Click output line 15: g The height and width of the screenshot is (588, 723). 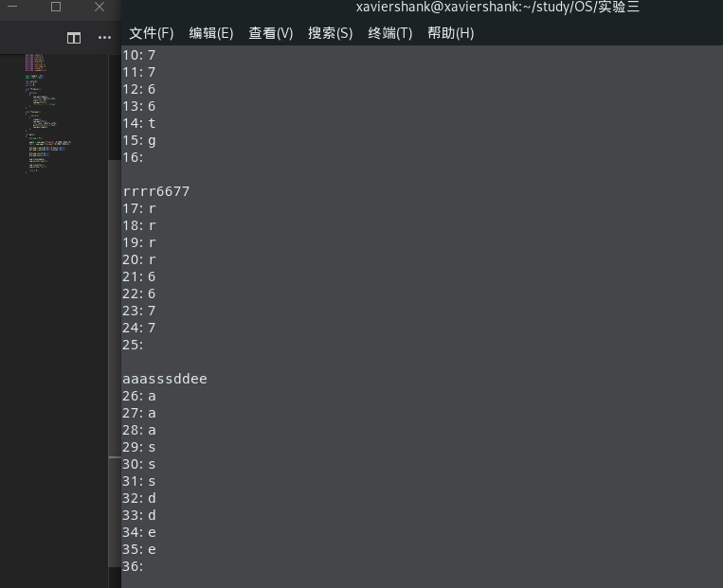(138, 140)
